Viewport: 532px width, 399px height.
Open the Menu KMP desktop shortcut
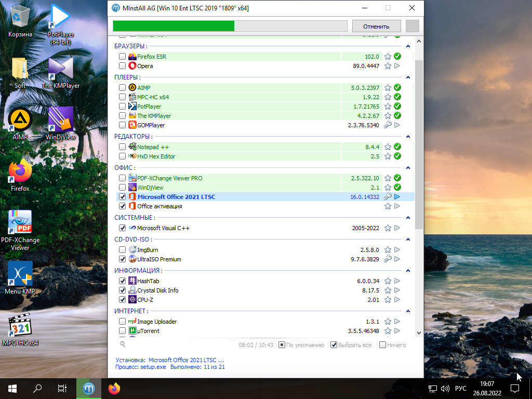[20, 277]
